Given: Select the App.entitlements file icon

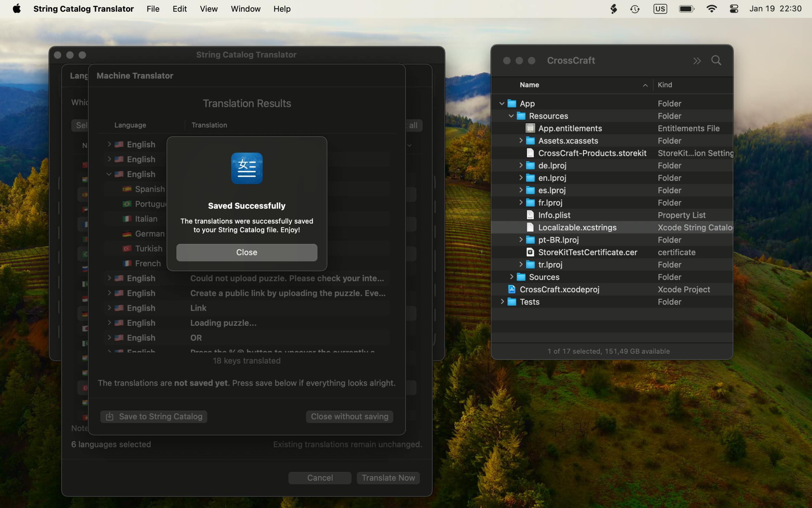Looking at the screenshot, I should point(530,128).
